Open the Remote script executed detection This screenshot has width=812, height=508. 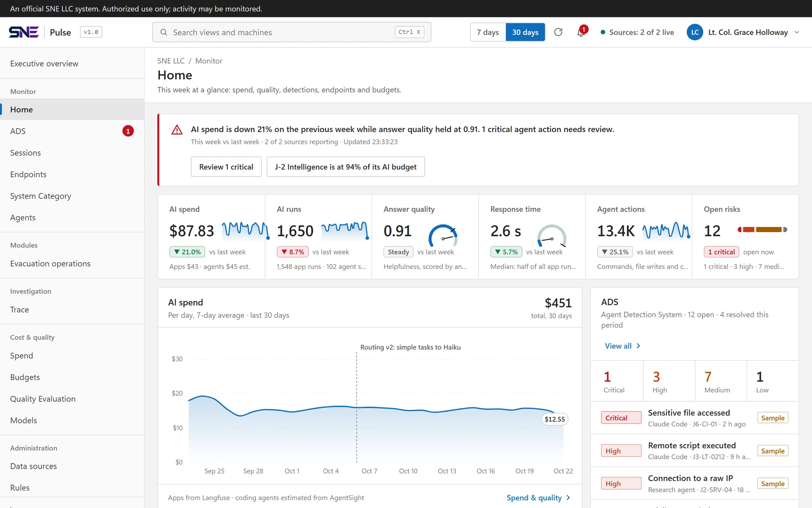point(694,450)
